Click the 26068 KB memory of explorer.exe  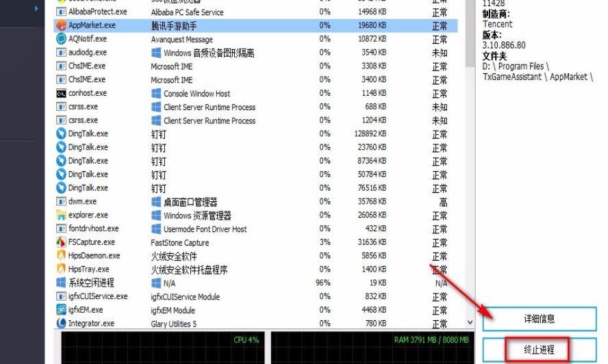pos(372,215)
